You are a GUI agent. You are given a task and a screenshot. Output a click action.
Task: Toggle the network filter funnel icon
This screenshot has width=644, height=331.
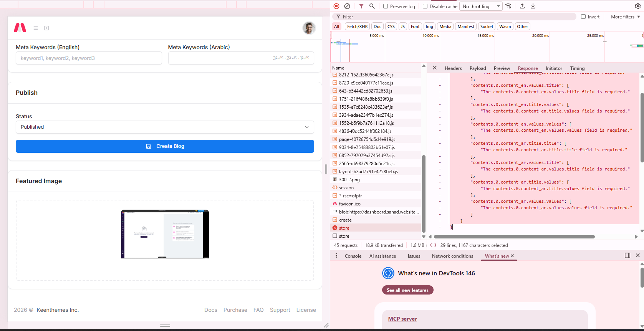(x=361, y=6)
